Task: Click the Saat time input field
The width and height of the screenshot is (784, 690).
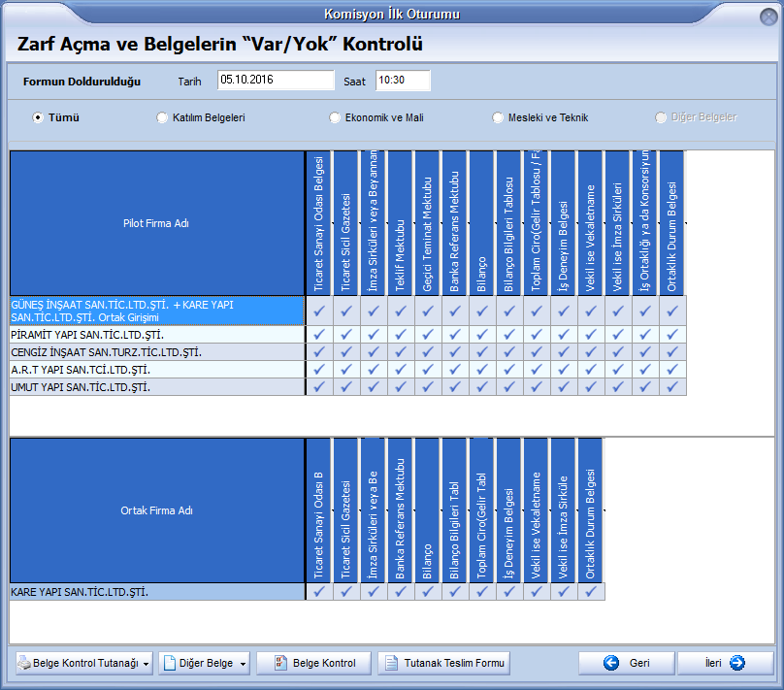Action: coord(402,81)
